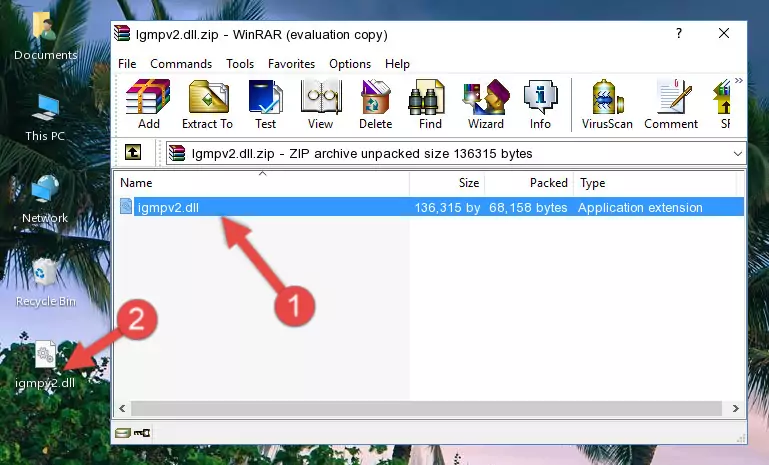Show archive Info

[x=540, y=104]
